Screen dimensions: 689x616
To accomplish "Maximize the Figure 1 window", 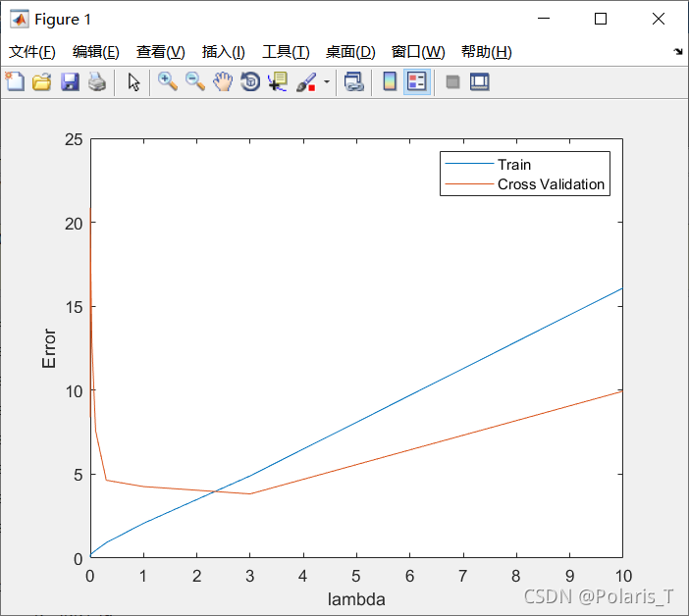I will (x=601, y=19).
